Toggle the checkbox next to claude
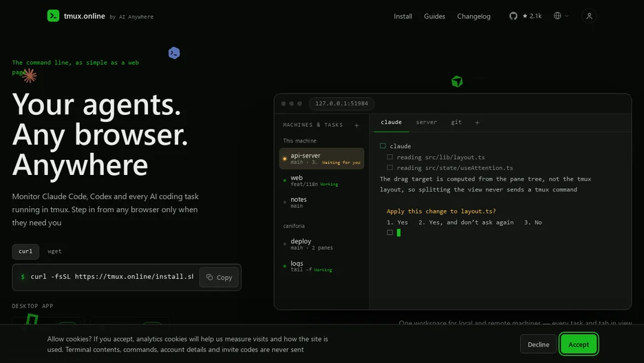The image size is (644, 363). coord(383,146)
